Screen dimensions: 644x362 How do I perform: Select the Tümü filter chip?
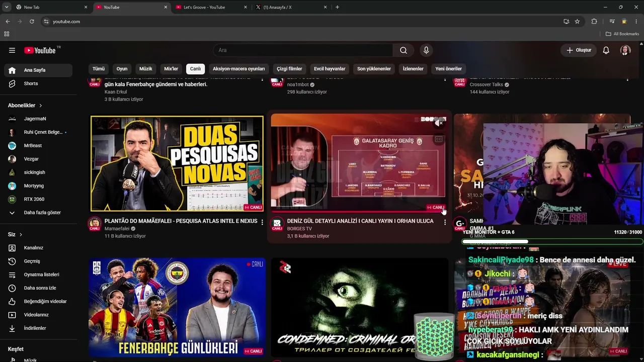(99, 69)
